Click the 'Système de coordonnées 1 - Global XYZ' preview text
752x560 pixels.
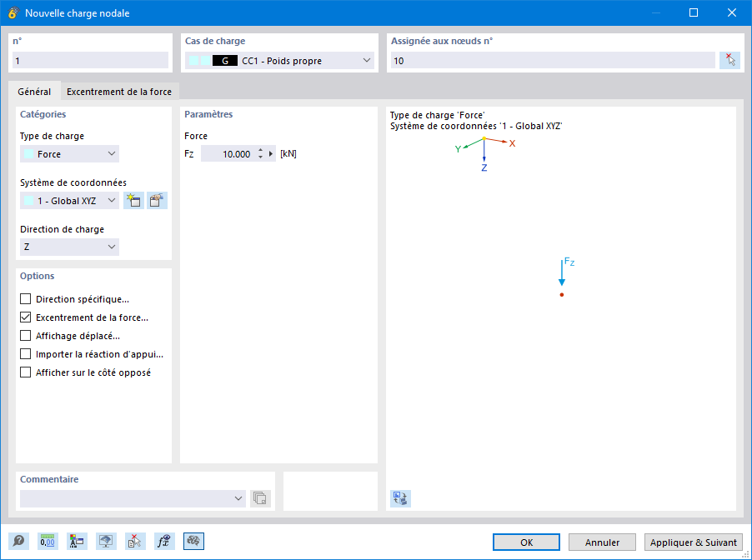point(476,126)
